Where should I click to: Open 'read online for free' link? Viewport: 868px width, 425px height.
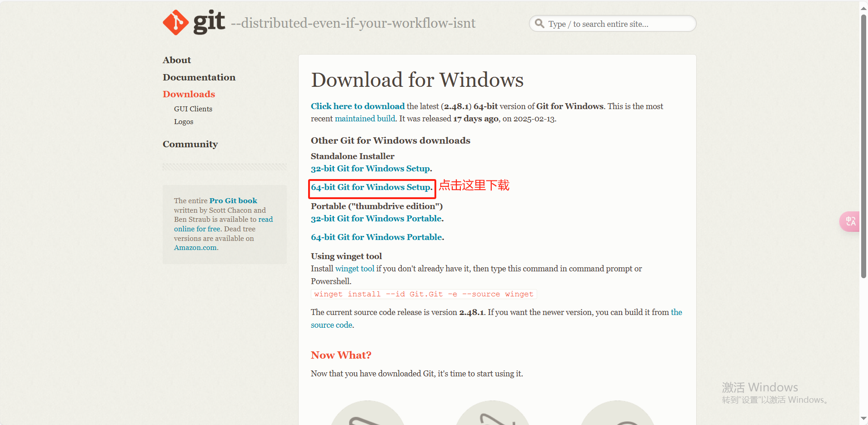pos(223,224)
